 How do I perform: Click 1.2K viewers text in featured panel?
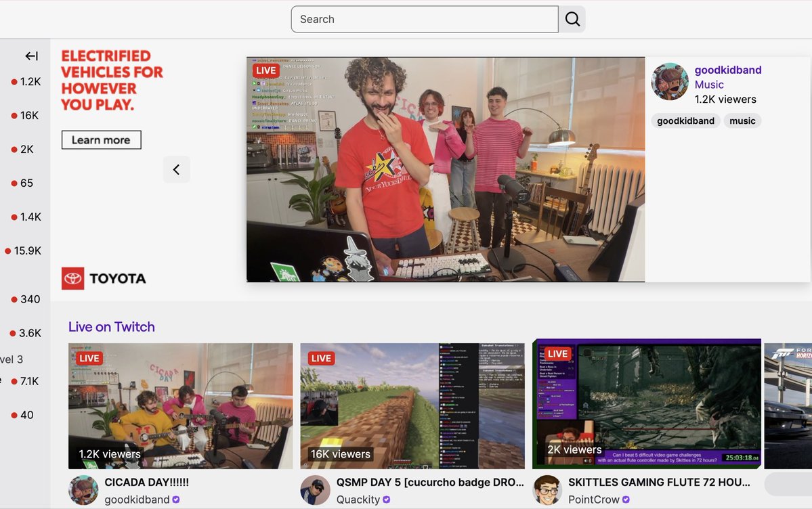tap(725, 99)
